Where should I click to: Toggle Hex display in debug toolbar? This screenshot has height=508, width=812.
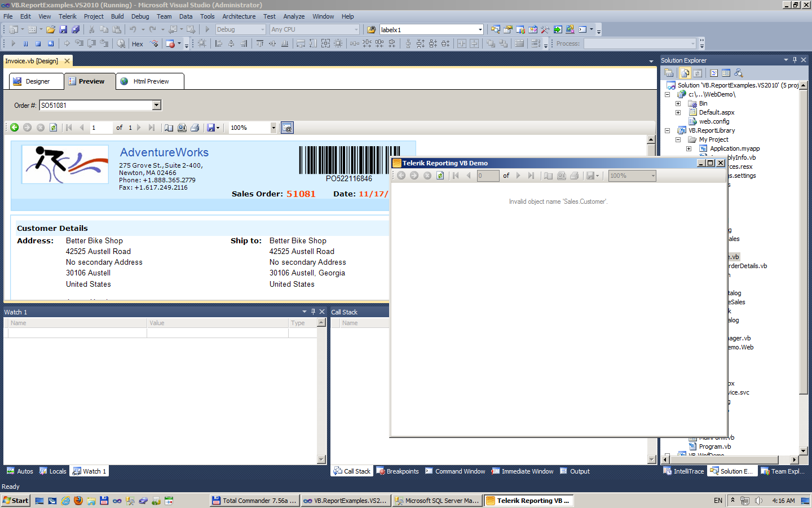coord(138,43)
